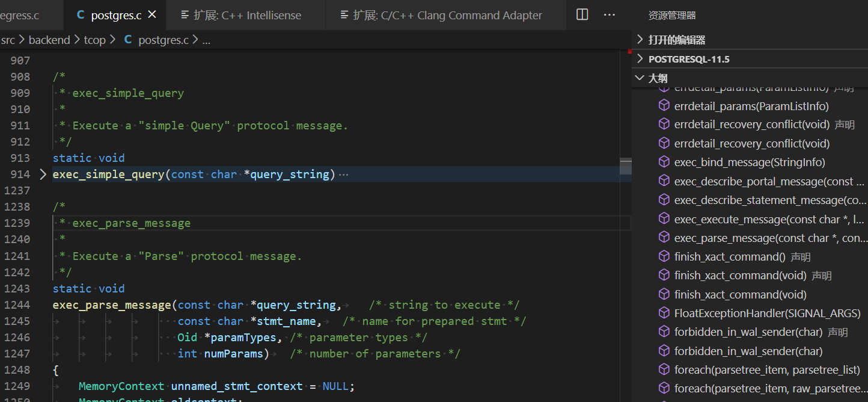This screenshot has height=402, width=868.
Task: Expand the folded exec_simple_query function body
Action: click(41, 174)
